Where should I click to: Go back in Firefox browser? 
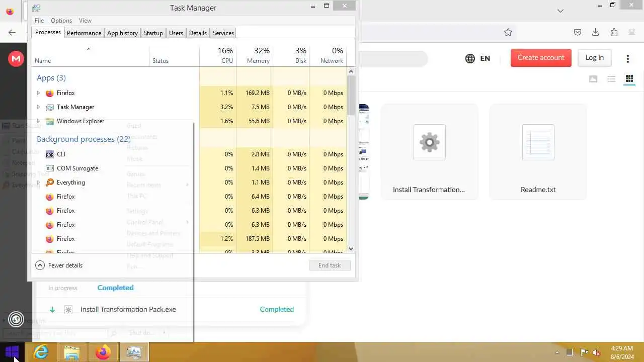pos(12,32)
